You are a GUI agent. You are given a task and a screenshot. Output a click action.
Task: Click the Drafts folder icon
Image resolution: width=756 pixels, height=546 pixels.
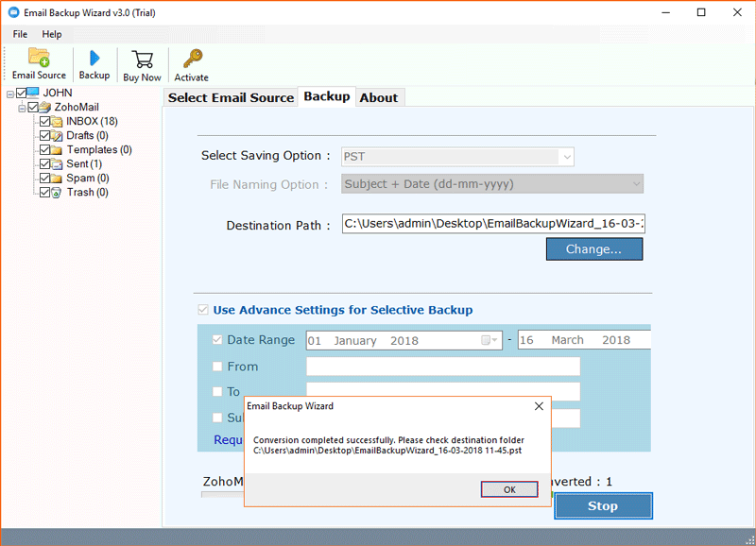click(x=57, y=135)
